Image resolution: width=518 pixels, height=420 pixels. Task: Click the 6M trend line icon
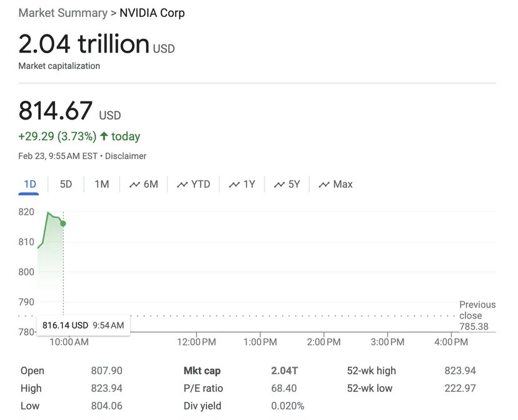[x=135, y=185]
